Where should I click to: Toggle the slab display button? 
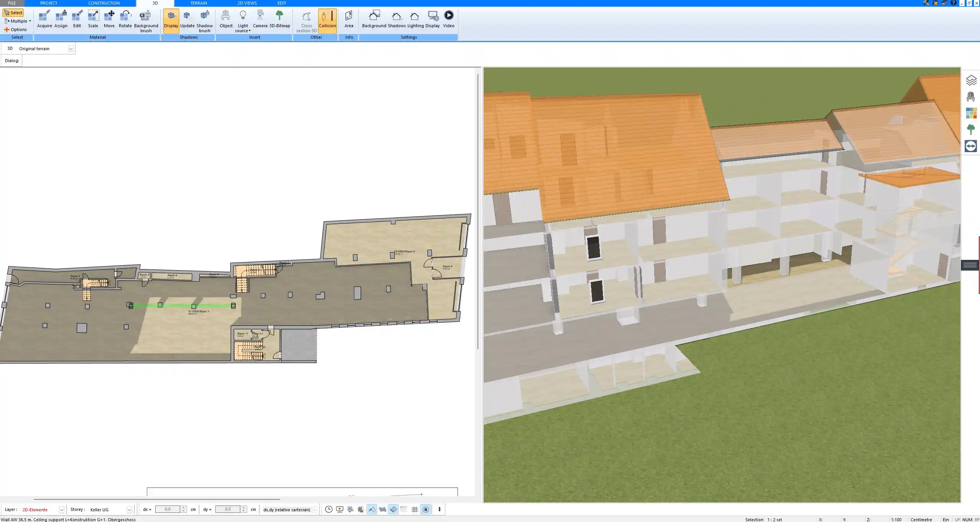click(x=393, y=509)
